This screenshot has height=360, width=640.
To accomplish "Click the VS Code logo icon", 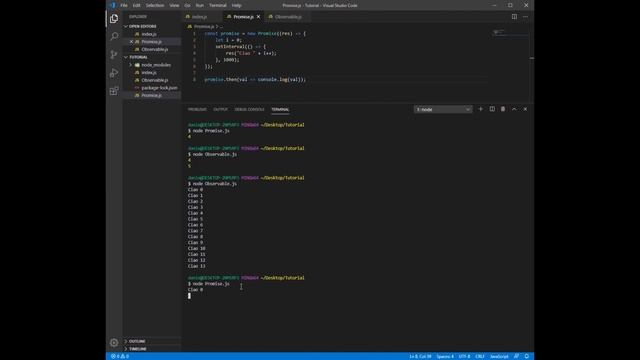I will click(x=113, y=5).
